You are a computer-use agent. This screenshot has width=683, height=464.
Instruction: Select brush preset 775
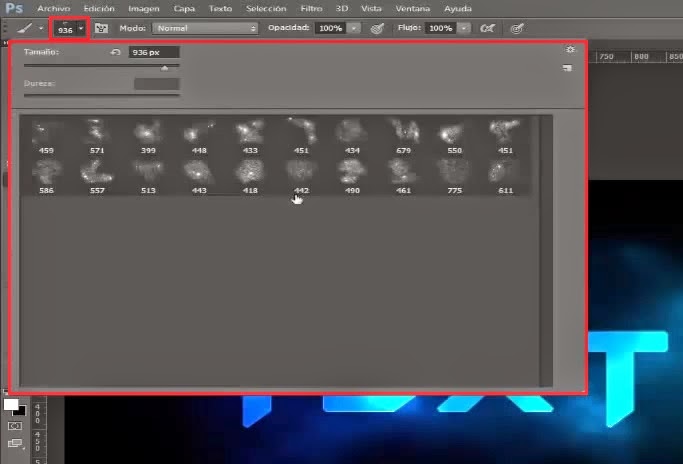454,176
